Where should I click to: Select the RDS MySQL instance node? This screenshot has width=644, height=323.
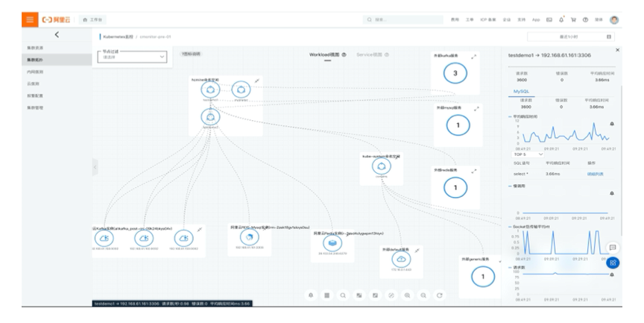tap(249, 237)
